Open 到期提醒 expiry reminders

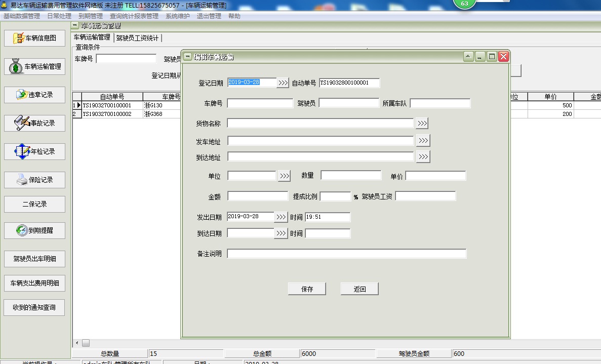coord(34,230)
